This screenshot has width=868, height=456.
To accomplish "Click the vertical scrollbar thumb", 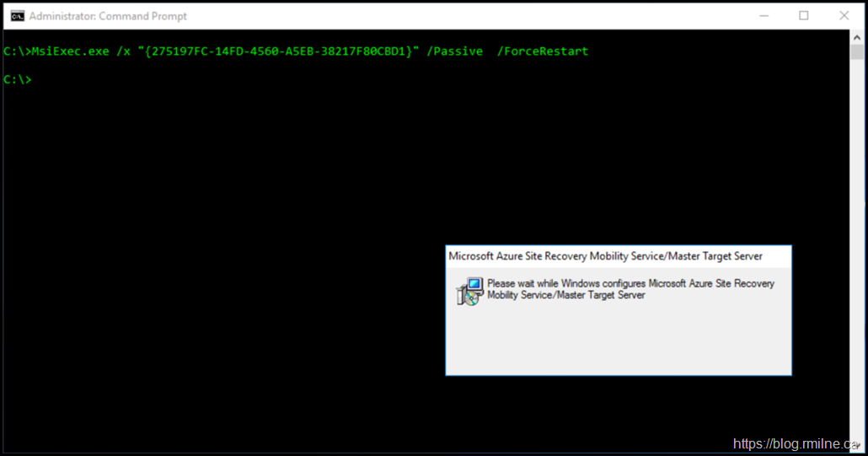I will (857, 52).
